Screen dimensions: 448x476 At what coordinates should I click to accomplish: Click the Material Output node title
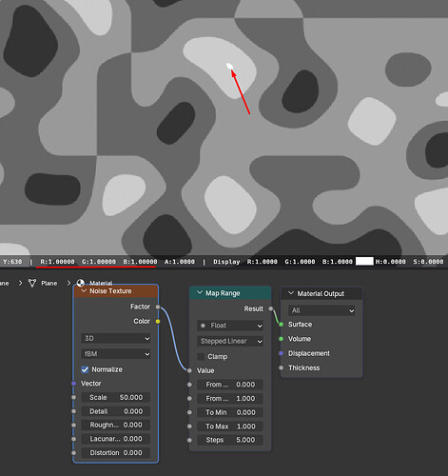[x=321, y=294]
